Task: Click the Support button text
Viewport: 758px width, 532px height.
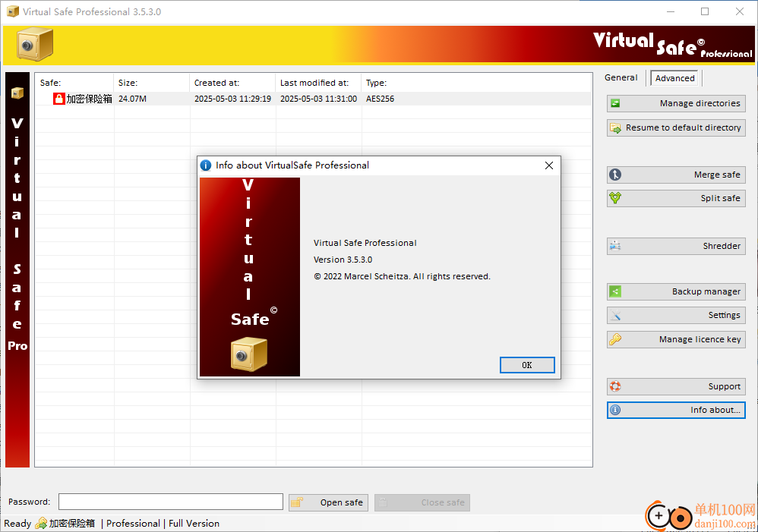Action: coord(724,386)
